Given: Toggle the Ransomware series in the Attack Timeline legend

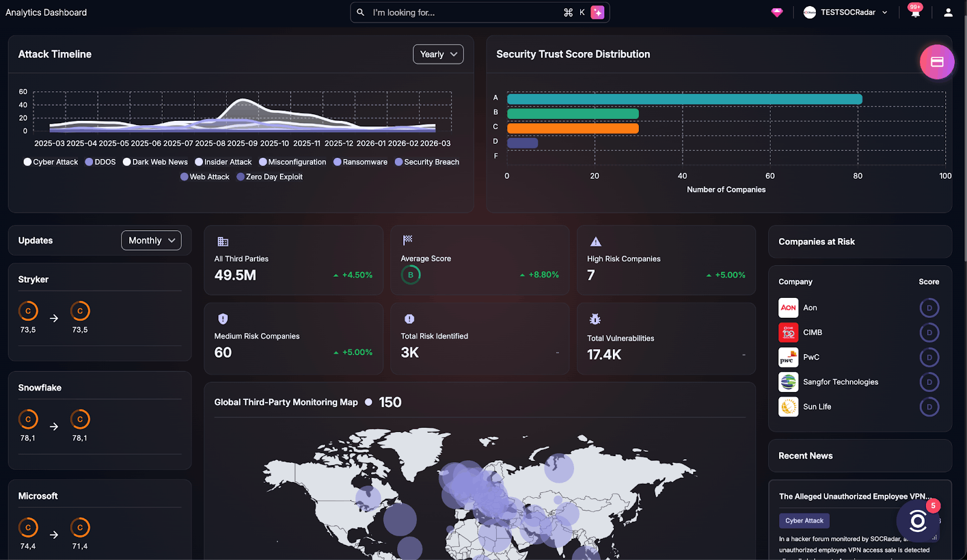Looking at the screenshot, I should click(361, 161).
